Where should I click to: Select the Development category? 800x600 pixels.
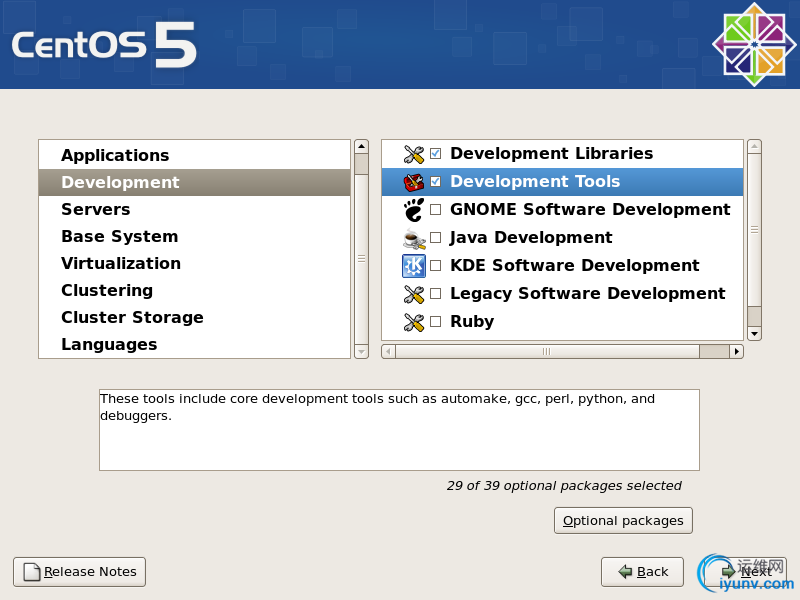(x=195, y=182)
